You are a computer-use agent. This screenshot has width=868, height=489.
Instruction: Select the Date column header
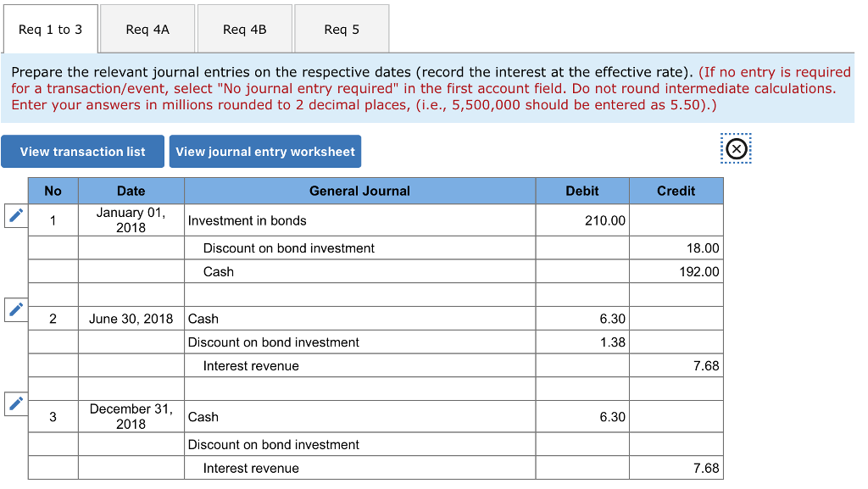131,191
